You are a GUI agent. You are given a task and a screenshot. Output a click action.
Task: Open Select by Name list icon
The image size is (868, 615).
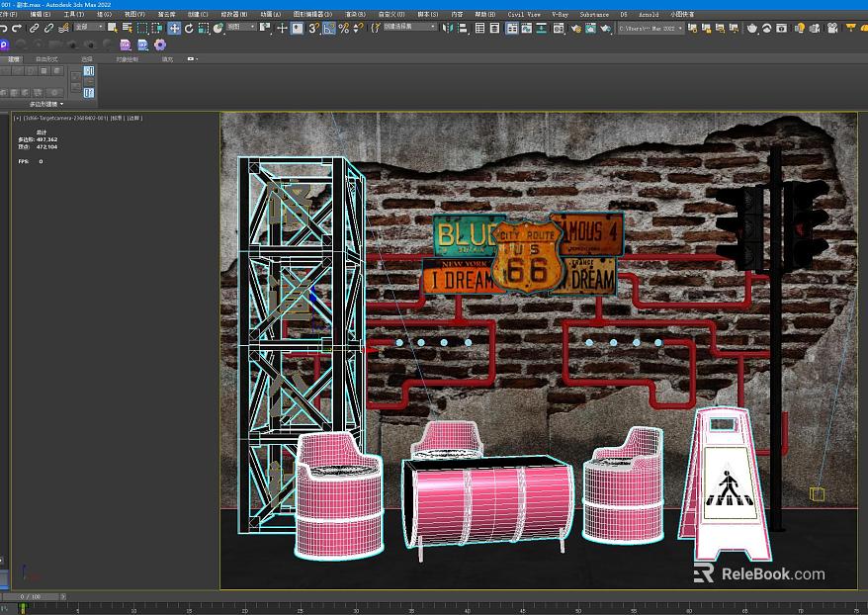coord(127,28)
